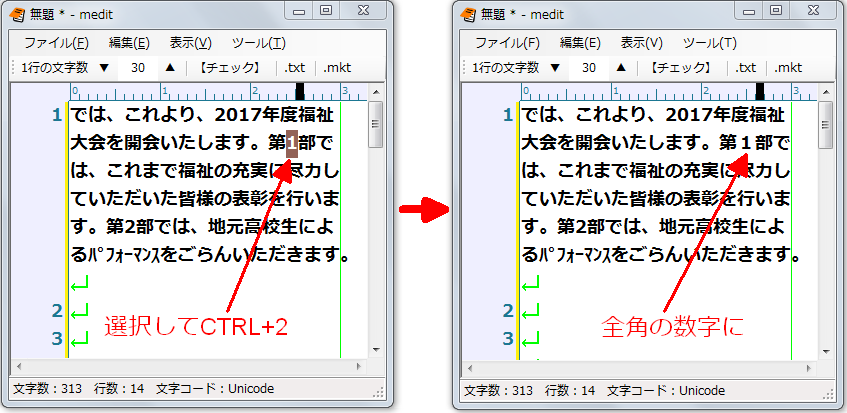Click 文字コード：Unicode status in right window
Screen dimensions: 847x413
[x=666, y=391]
